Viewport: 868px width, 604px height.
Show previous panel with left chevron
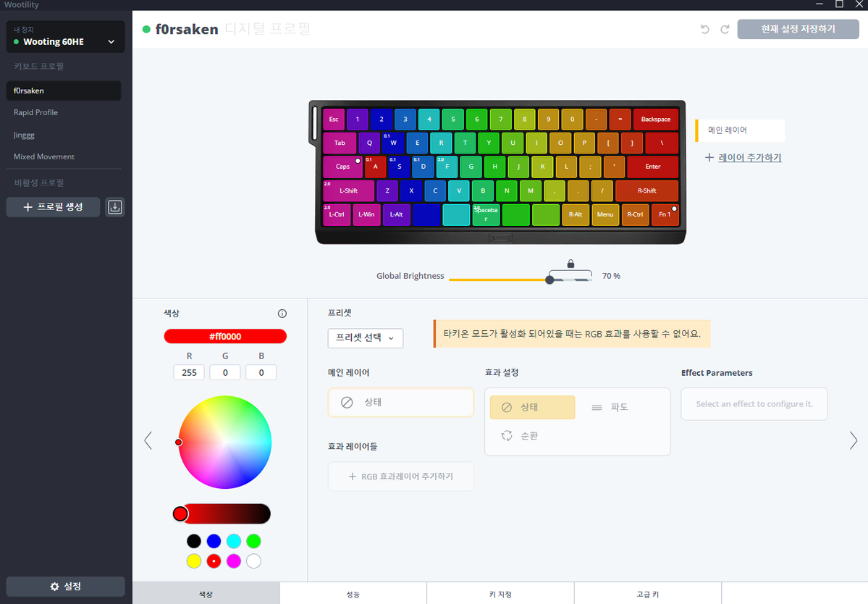click(x=148, y=440)
